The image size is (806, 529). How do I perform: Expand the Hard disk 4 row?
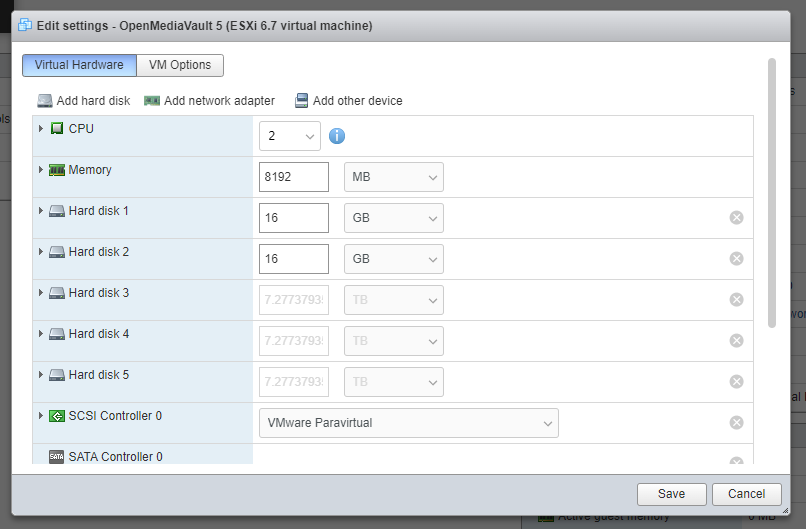click(41, 334)
